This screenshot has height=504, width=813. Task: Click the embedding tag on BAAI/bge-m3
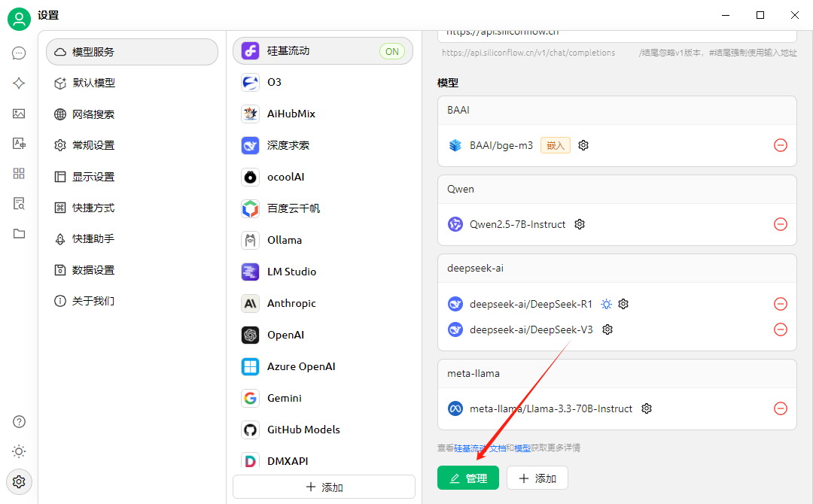[x=556, y=145]
